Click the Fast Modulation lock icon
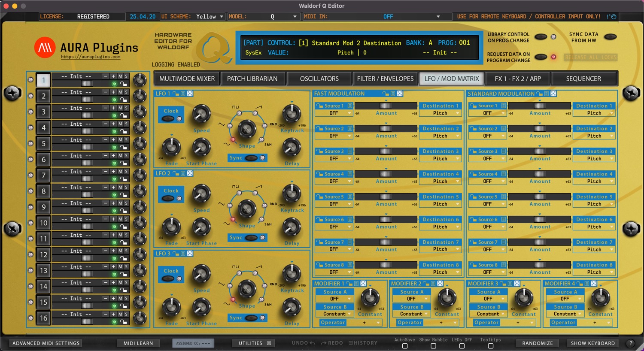 pyautogui.click(x=386, y=94)
